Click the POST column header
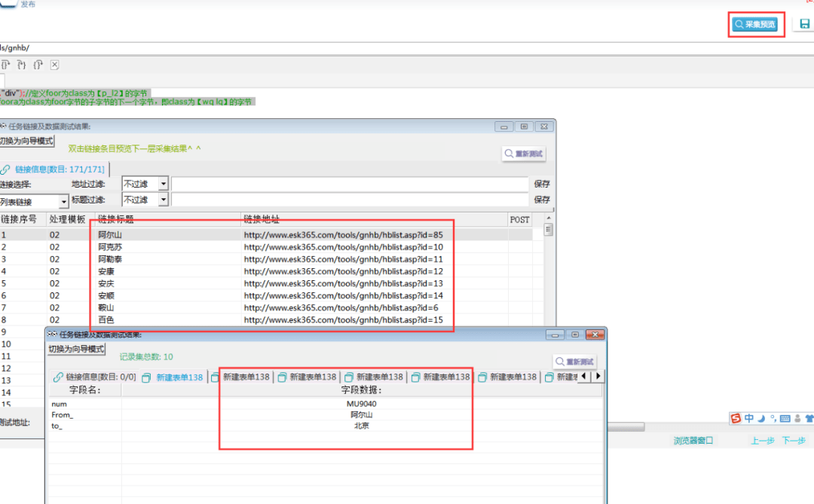The image size is (814, 504). point(519,219)
